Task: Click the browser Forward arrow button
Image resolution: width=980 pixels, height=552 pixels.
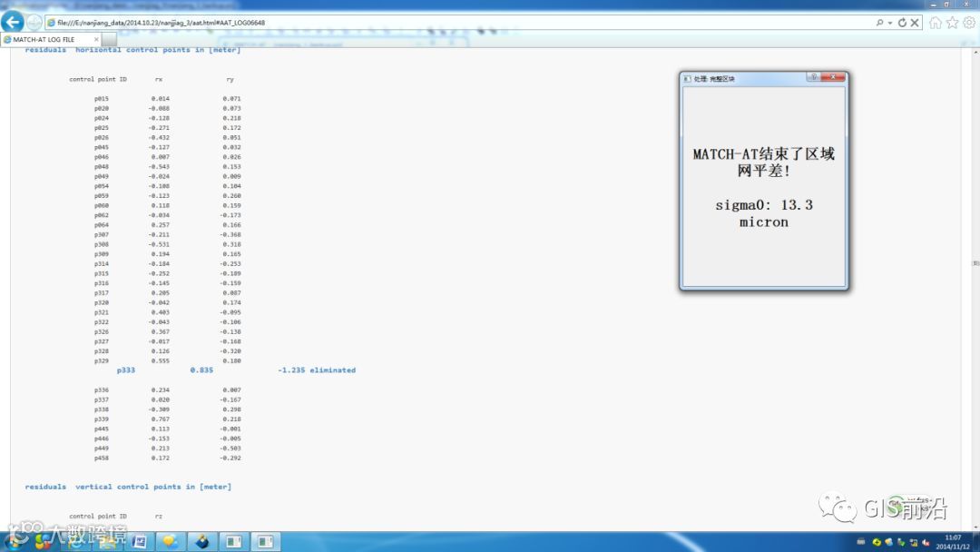Action: coord(34,23)
